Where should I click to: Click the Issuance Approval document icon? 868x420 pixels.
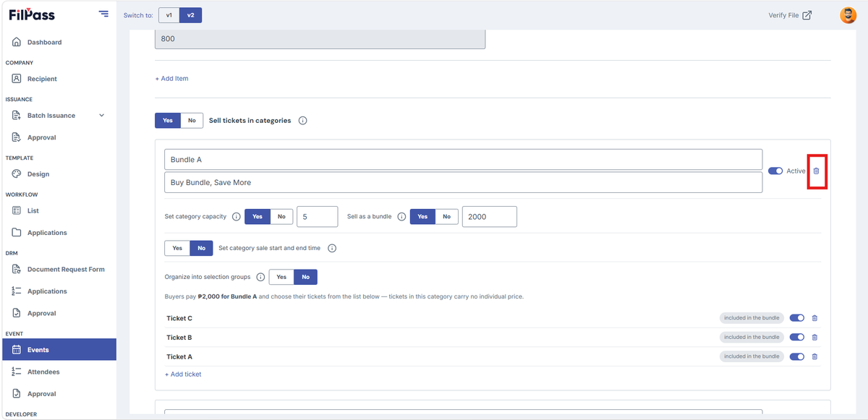pos(17,137)
